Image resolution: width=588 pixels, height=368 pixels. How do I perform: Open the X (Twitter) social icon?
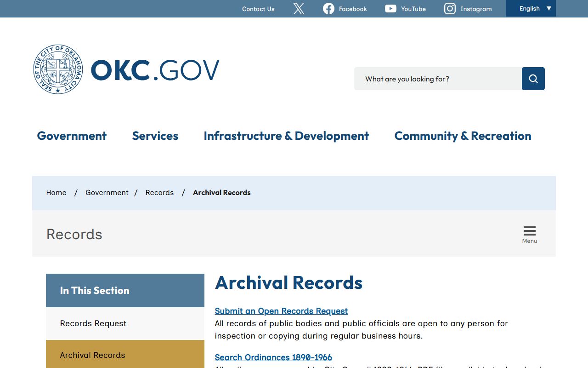pos(299,9)
